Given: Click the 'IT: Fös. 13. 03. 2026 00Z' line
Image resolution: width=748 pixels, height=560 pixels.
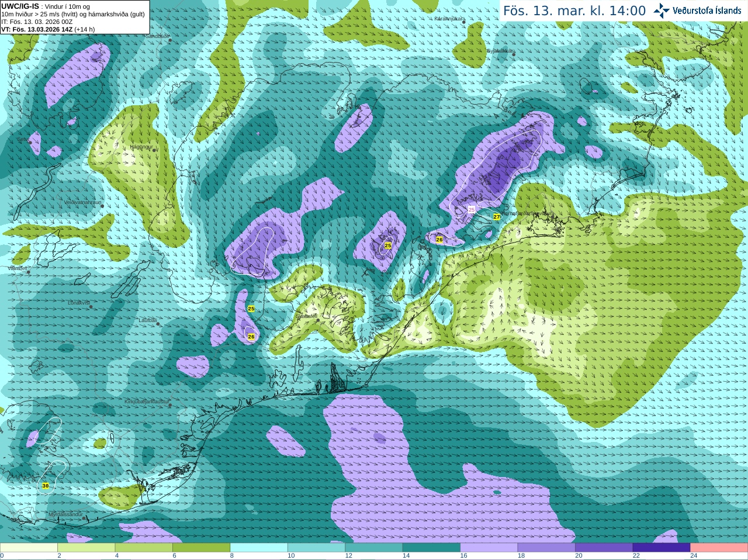Looking at the screenshot, I should [37, 22].
